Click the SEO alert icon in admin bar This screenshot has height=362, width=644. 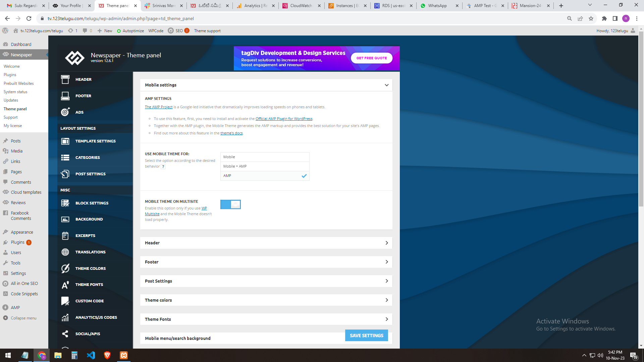(x=187, y=31)
